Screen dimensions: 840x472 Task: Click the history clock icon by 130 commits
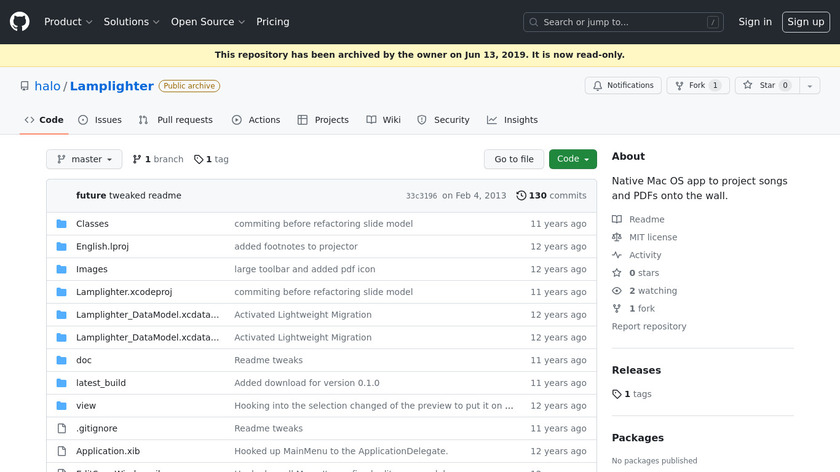click(521, 196)
